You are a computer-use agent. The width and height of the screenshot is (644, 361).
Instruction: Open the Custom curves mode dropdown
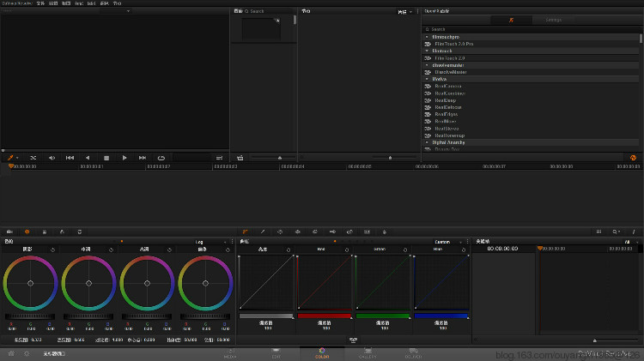(x=447, y=242)
